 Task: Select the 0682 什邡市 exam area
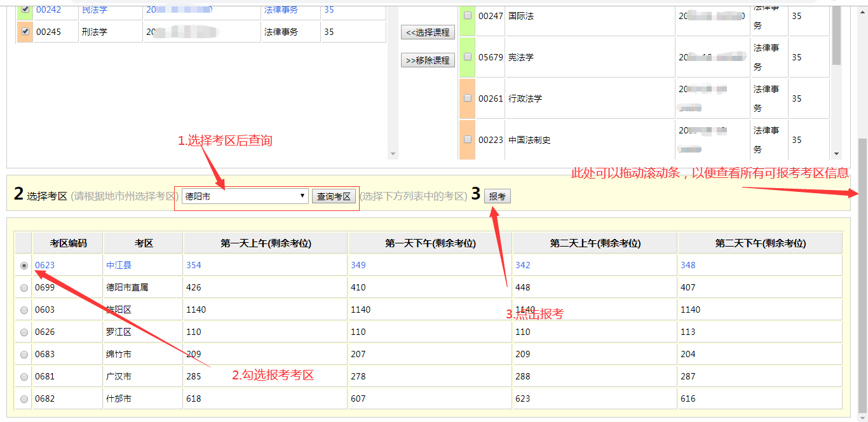[23, 398]
